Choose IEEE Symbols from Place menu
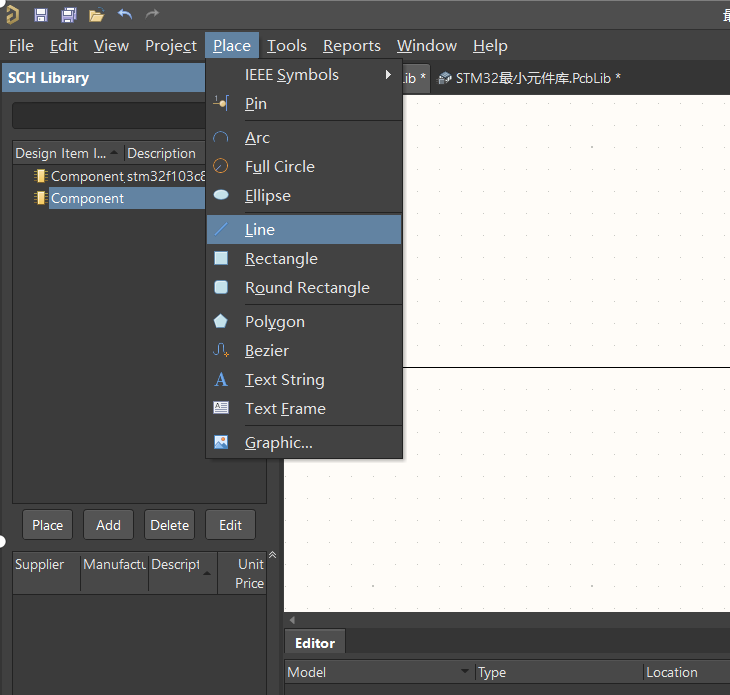Screen dimensions: 730x695 tap(304, 74)
